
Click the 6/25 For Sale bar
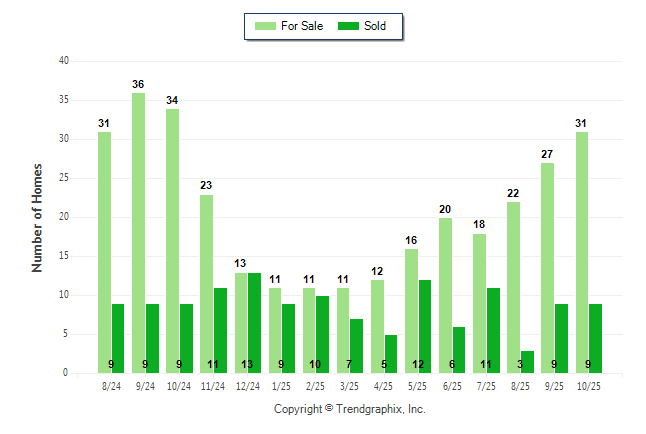pyautogui.click(x=445, y=295)
